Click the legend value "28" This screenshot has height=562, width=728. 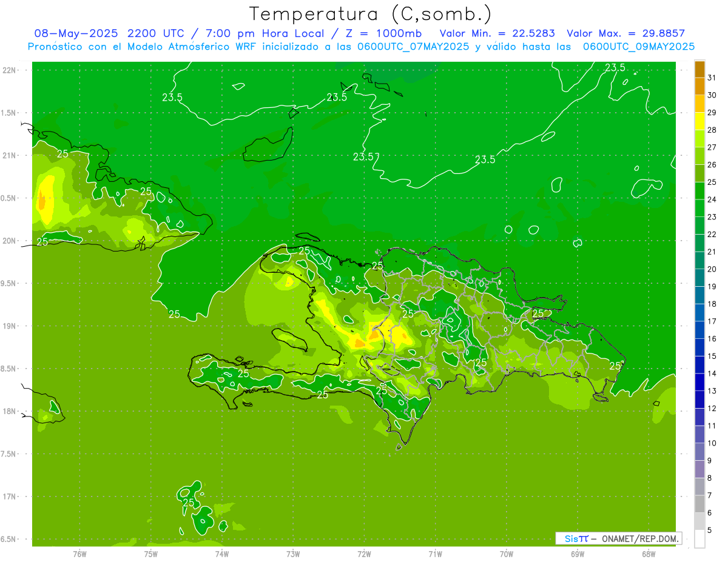pyautogui.click(x=712, y=130)
